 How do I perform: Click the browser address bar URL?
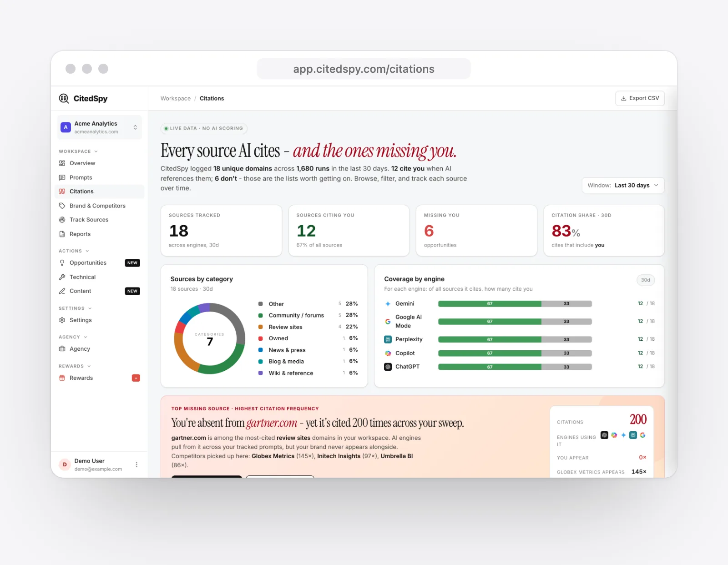(364, 69)
